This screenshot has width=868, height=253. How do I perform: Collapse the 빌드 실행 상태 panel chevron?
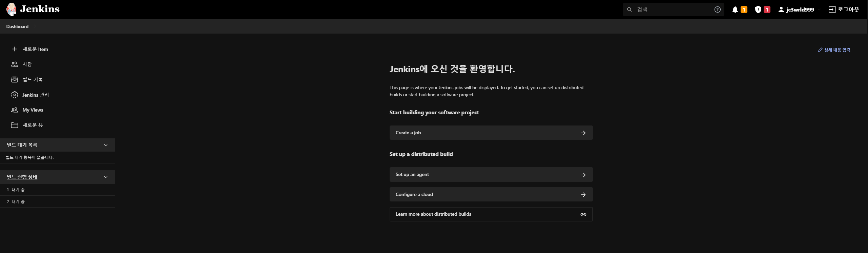click(x=106, y=177)
